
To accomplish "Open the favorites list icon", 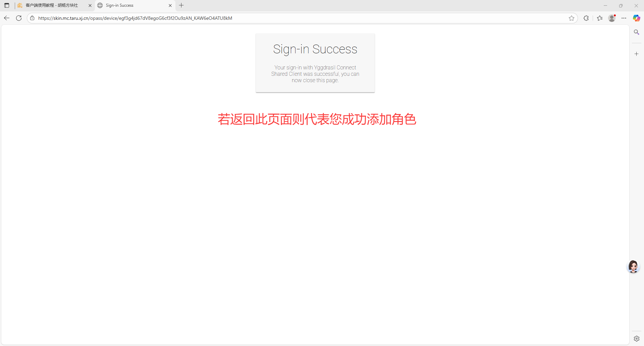I will coord(600,18).
